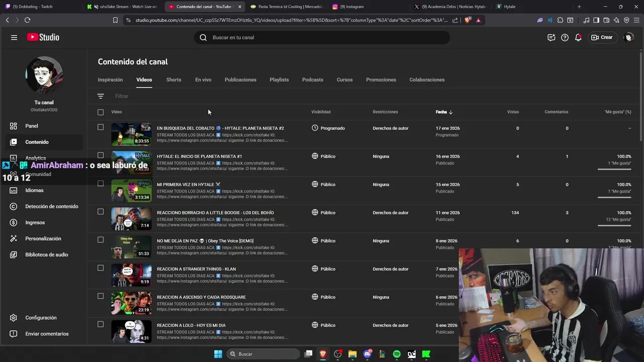Switch to the Playlists tab

tap(279, 79)
